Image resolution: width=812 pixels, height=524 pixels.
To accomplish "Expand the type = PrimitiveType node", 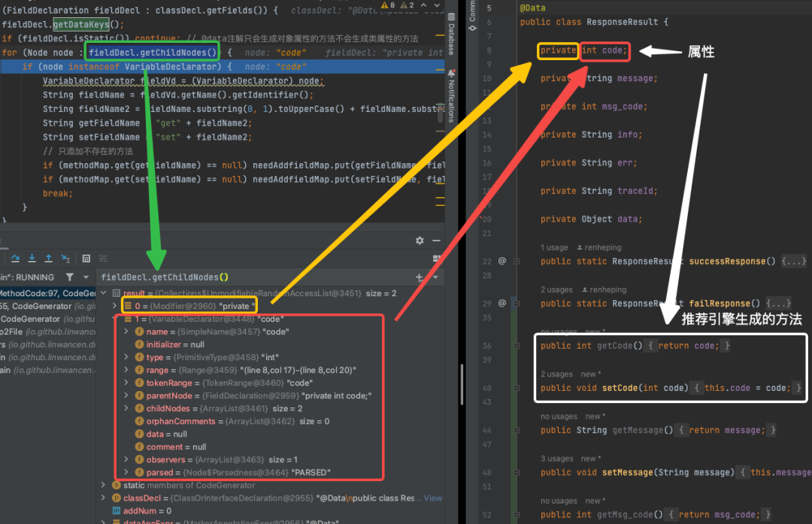I will [126, 357].
